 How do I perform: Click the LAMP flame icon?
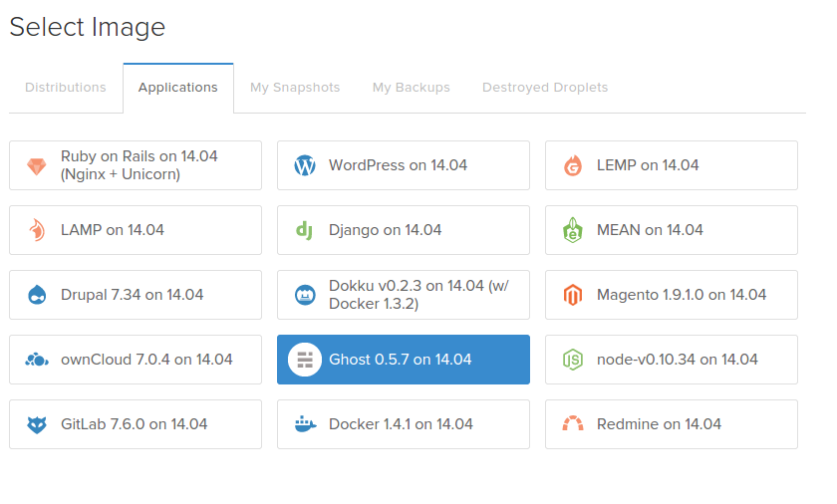coord(37,230)
